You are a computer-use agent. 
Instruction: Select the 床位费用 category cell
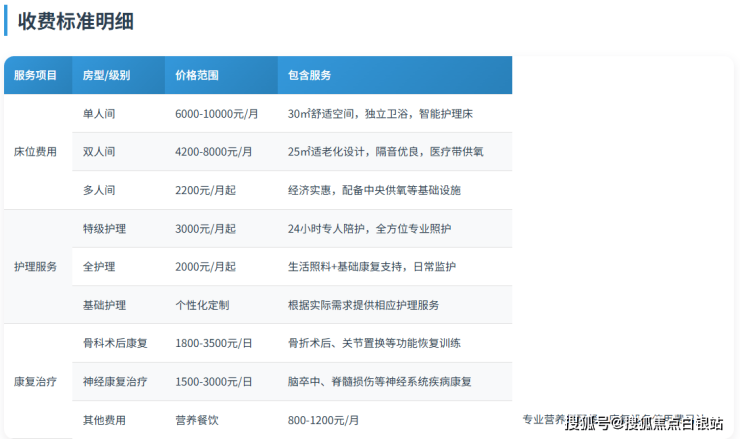(36, 152)
